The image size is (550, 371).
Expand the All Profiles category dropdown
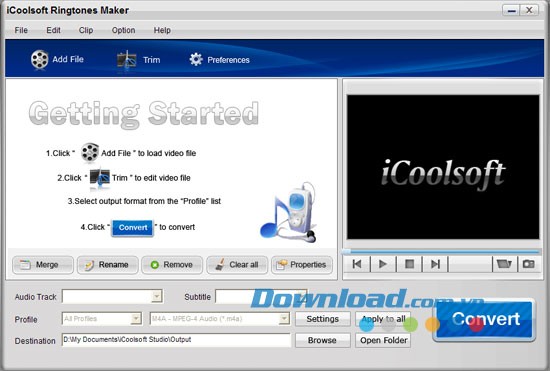coord(136,319)
